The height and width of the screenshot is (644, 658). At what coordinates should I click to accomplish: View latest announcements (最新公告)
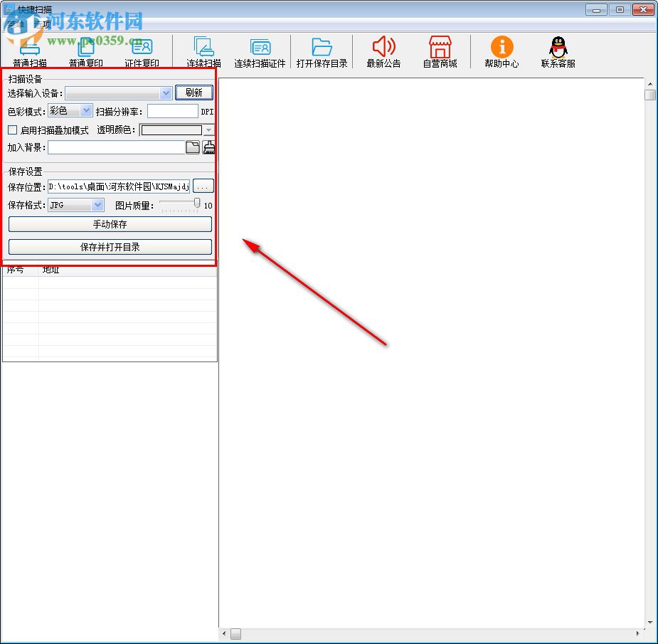[x=383, y=52]
